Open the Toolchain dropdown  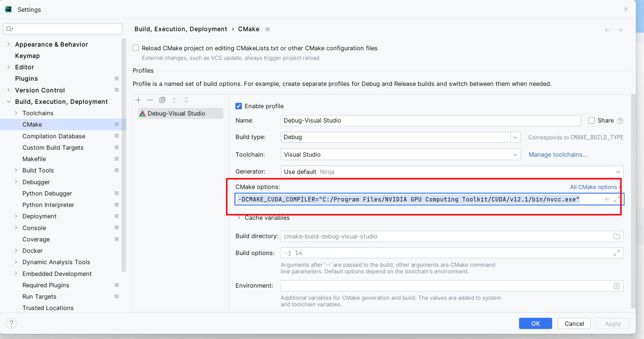pos(515,154)
